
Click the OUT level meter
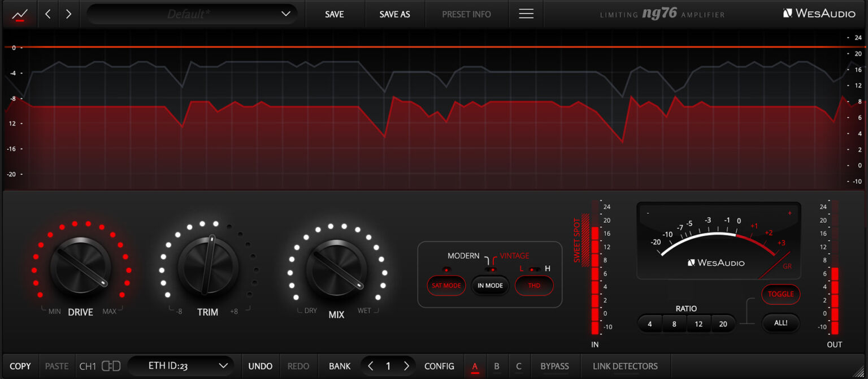click(835, 267)
